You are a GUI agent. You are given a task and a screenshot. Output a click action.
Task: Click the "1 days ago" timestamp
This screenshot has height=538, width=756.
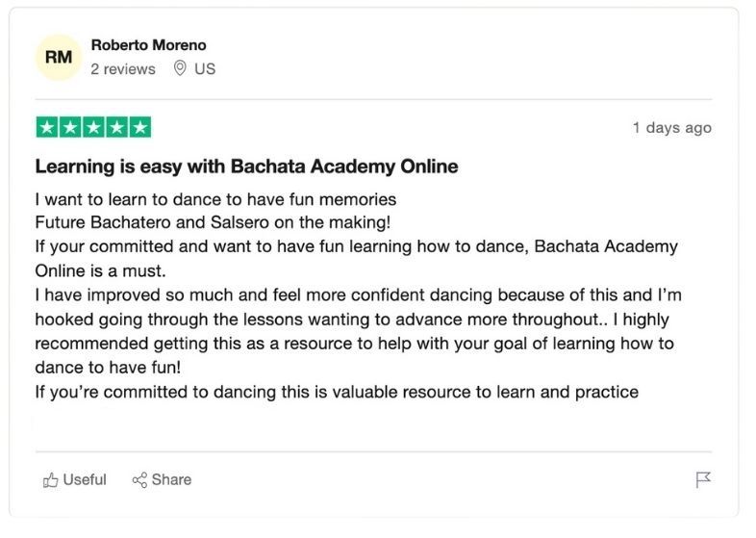[671, 128]
